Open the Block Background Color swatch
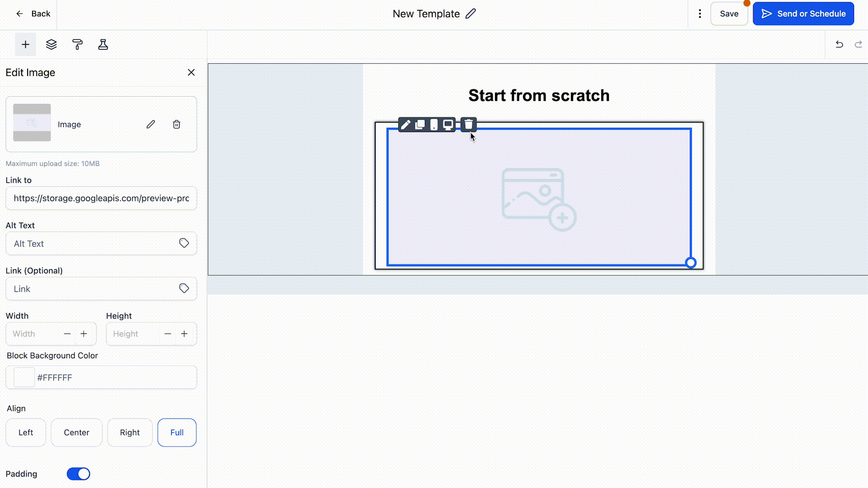The width and height of the screenshot is (868, 488). [24, 377]
